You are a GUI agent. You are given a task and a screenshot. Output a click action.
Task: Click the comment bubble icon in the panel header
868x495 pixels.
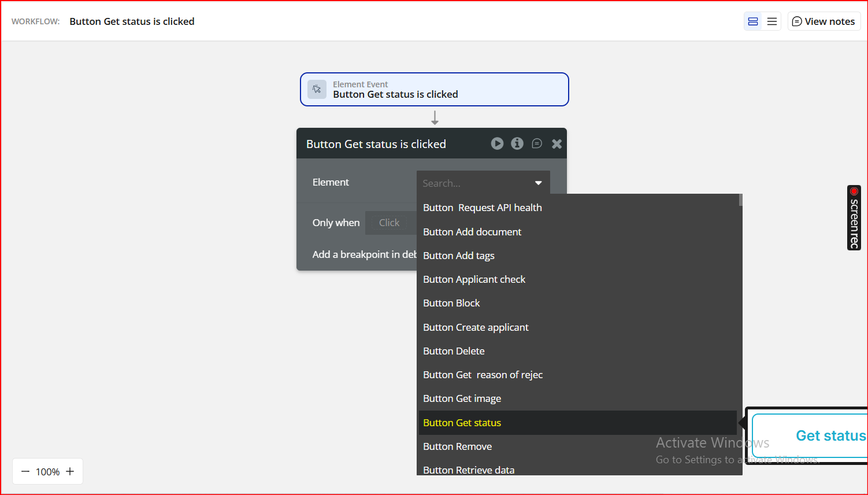(x=537, y=143)
